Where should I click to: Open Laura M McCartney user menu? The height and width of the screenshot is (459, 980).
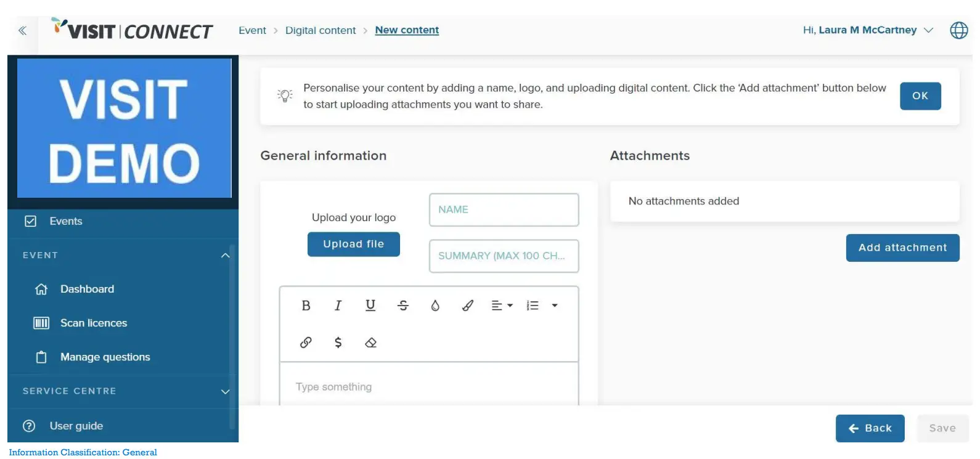pos(868,30)
